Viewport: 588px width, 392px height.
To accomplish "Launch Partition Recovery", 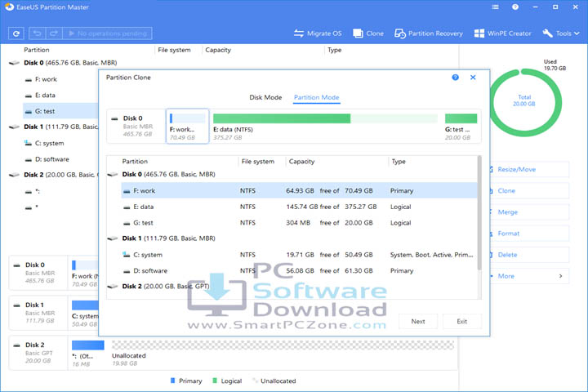I will pos(429,33).
